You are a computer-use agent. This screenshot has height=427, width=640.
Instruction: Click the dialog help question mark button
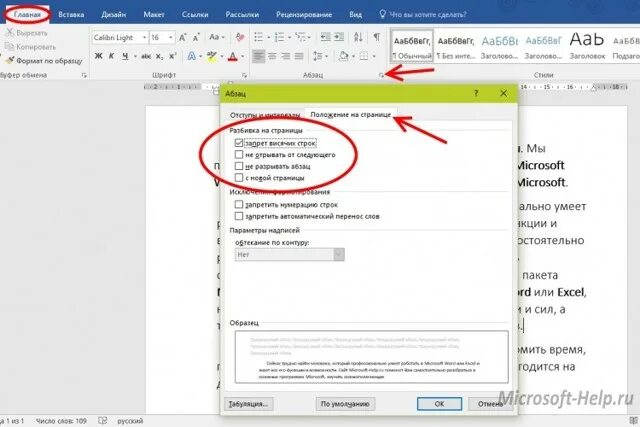[476, 93]
